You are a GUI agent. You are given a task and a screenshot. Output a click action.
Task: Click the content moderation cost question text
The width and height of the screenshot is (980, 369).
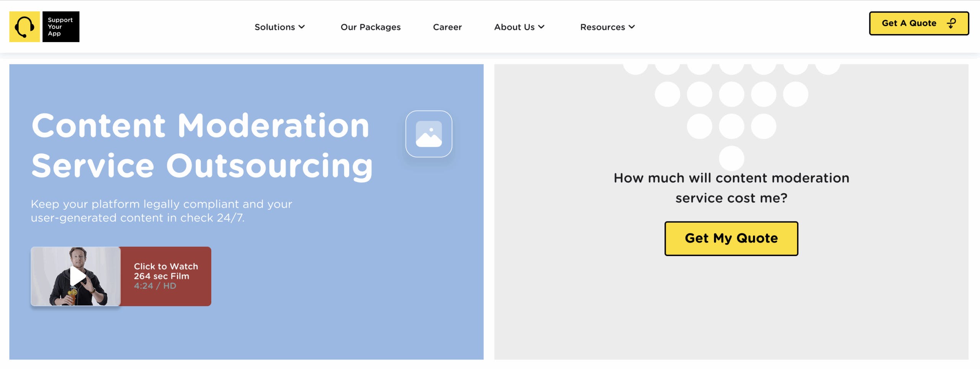[x=731, y=188]
